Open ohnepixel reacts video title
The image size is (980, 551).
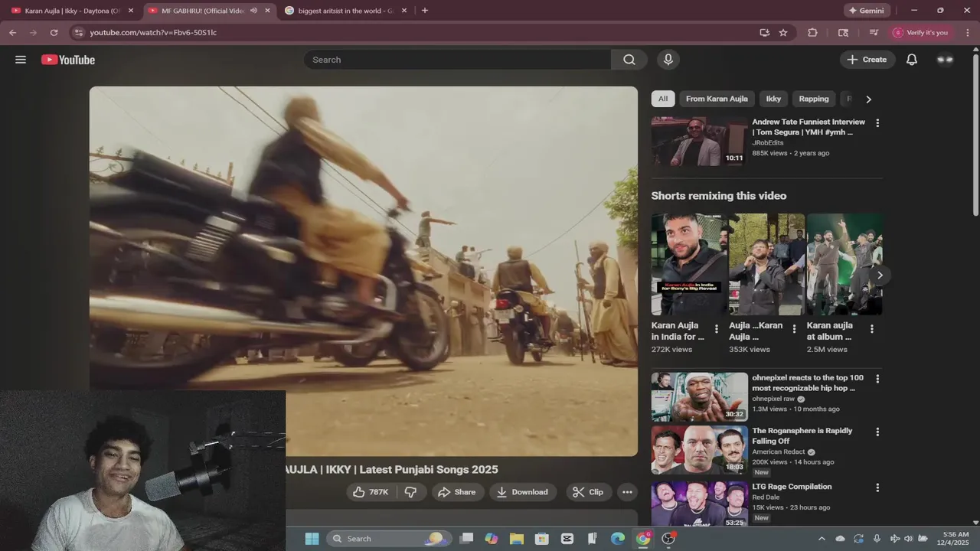pyautogui.click(x=808, y=383)
